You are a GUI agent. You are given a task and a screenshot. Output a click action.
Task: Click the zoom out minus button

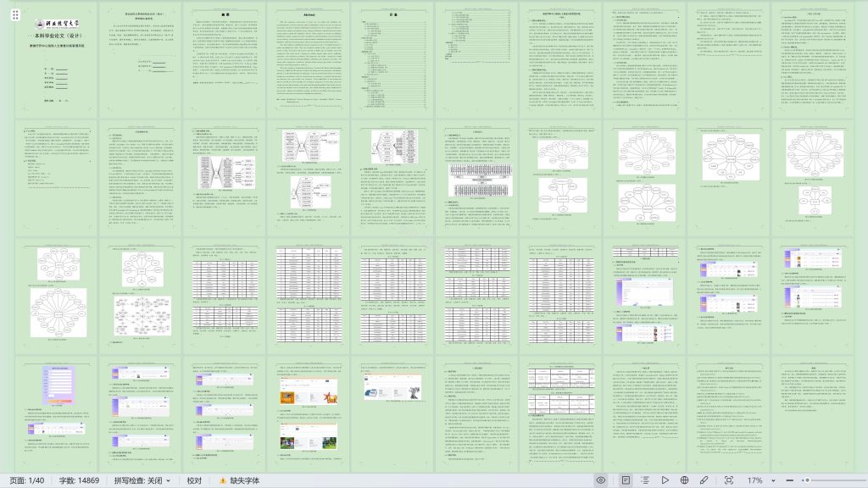coord(789,480)
